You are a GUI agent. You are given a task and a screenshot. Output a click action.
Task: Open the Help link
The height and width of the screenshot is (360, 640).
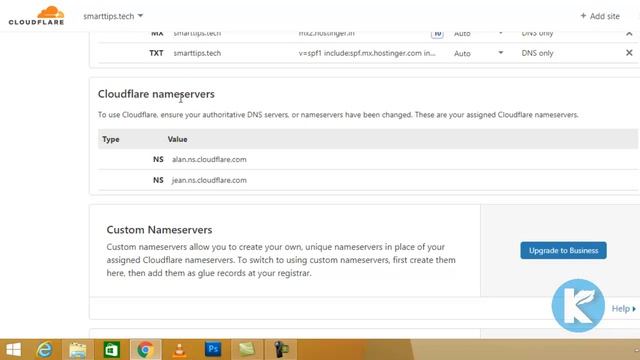(x=623, y=309)
